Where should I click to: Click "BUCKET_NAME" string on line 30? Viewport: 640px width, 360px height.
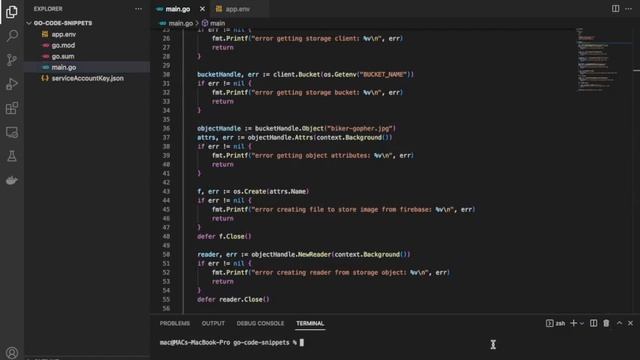pyautogui.click(x=384, y=75)
